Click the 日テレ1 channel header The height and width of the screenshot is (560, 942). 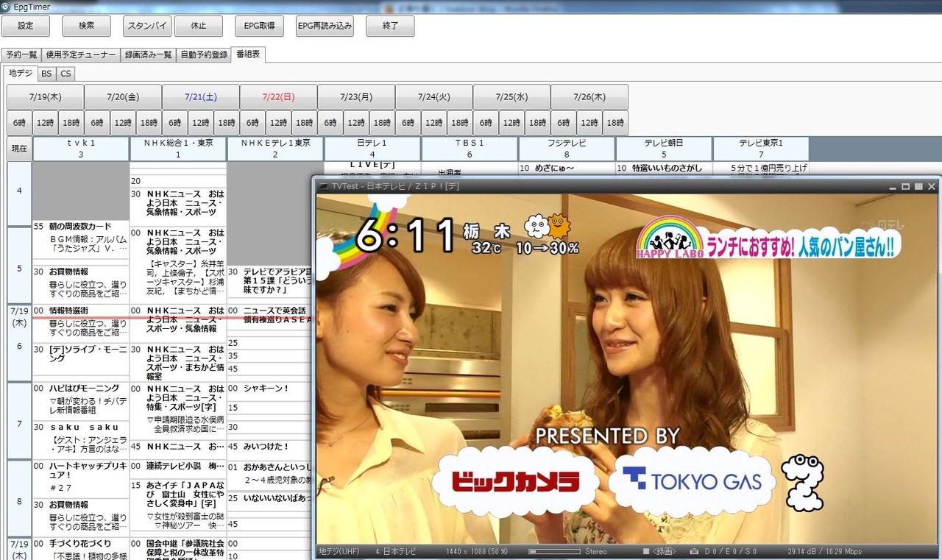pos(372,149)
